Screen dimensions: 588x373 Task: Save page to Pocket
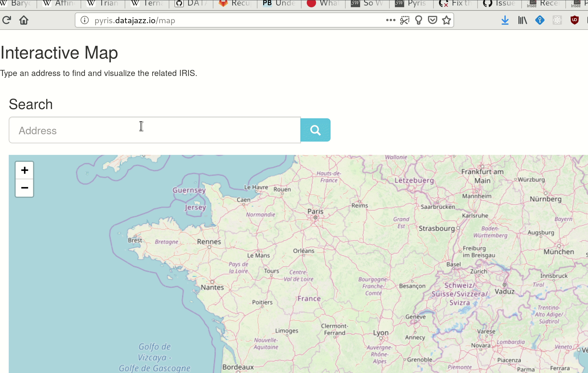click(433, 20)
